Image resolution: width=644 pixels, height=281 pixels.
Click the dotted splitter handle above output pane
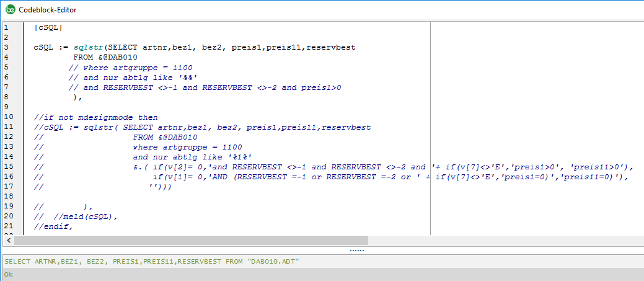pos(356,250)
